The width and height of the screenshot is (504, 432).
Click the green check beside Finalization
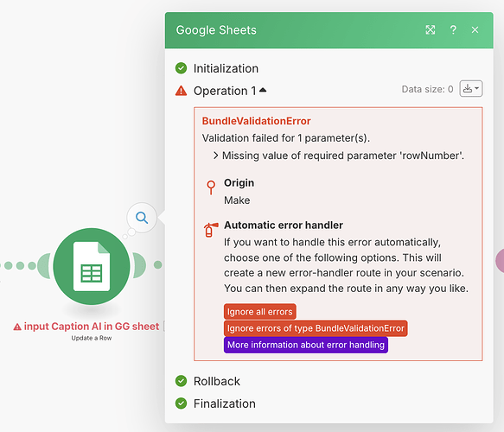tap(181, 403)
